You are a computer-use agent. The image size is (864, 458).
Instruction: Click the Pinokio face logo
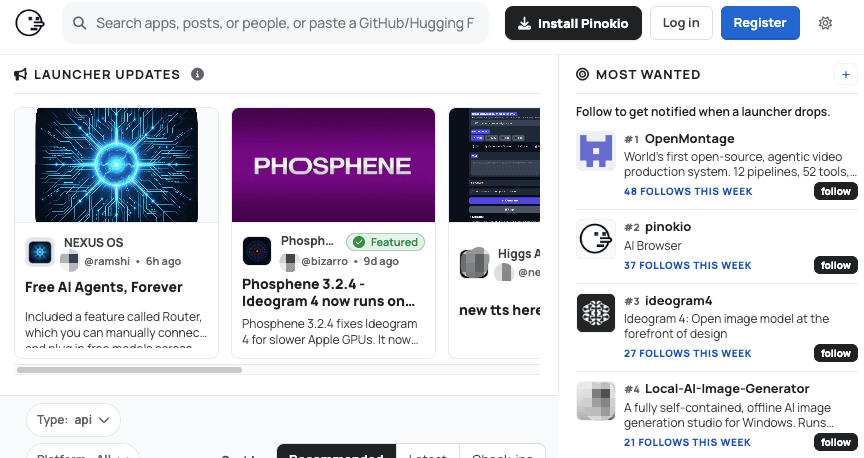tap(29, 23)
